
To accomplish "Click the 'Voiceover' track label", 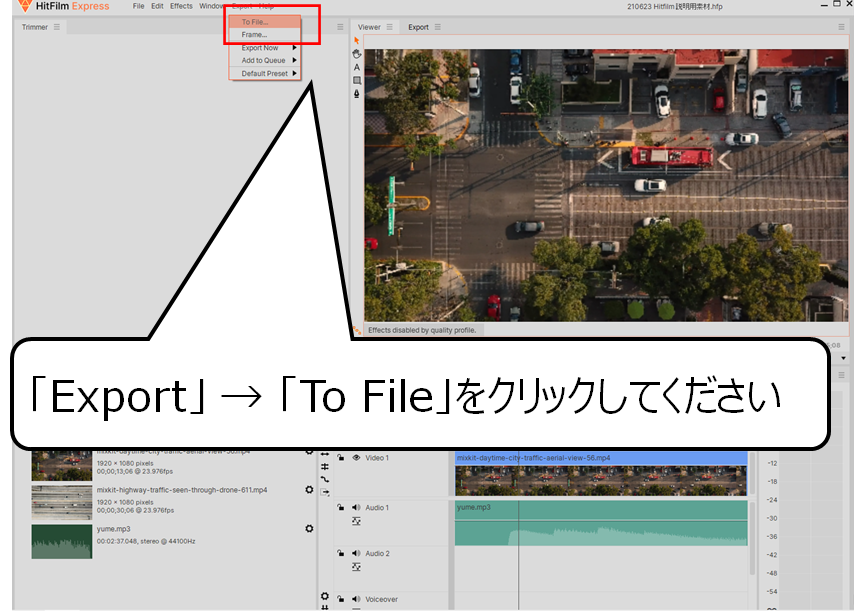I will (x=381, y=598).
